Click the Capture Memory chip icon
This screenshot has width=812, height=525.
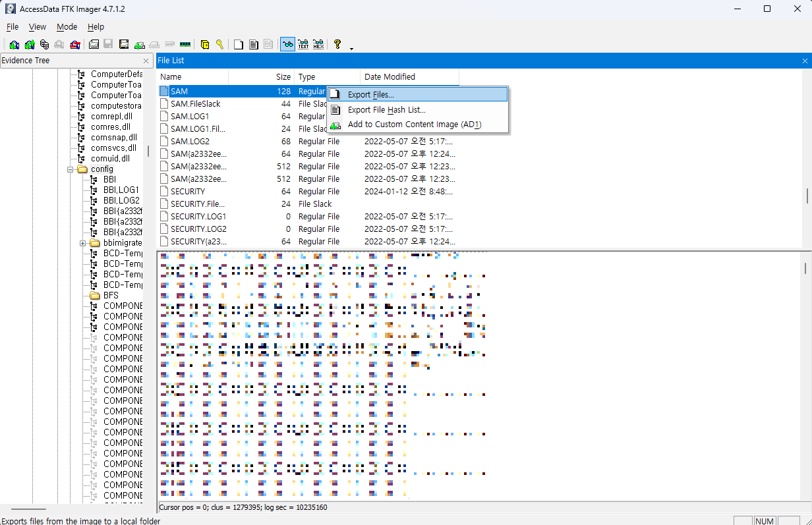pyautogui.click(x=185, y=44)
